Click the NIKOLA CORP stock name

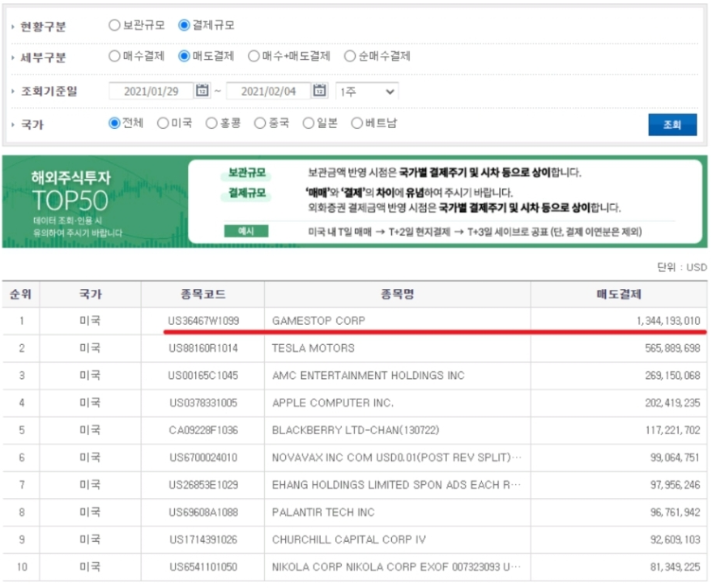tap(396, 567)
